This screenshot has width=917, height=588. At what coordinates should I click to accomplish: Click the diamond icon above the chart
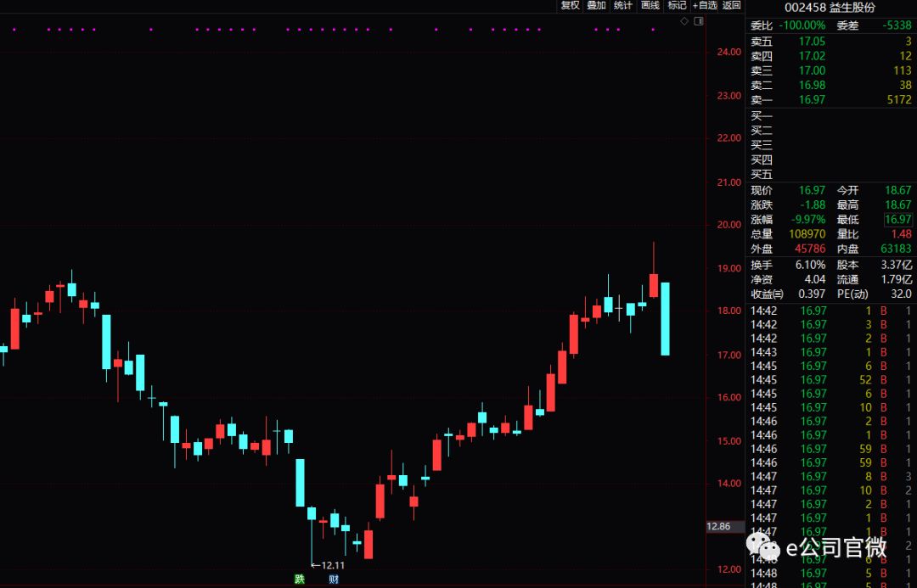(x=685, y=20)
